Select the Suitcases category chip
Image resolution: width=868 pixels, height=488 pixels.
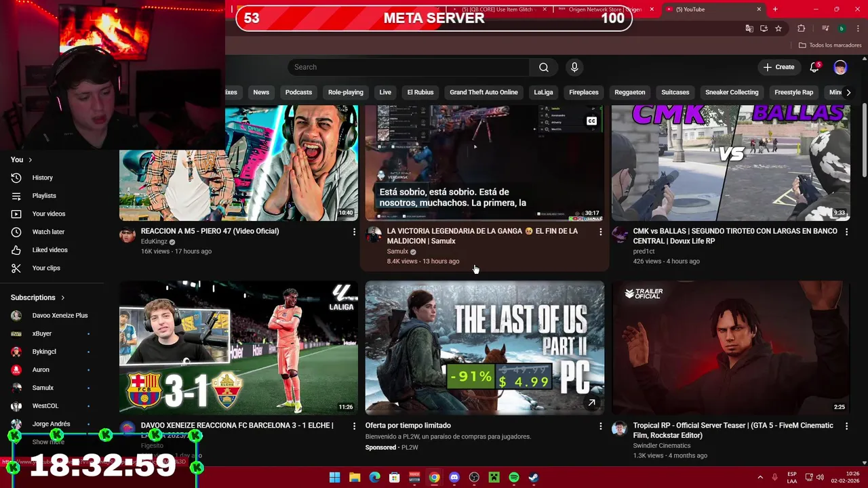tap(675, 92)
